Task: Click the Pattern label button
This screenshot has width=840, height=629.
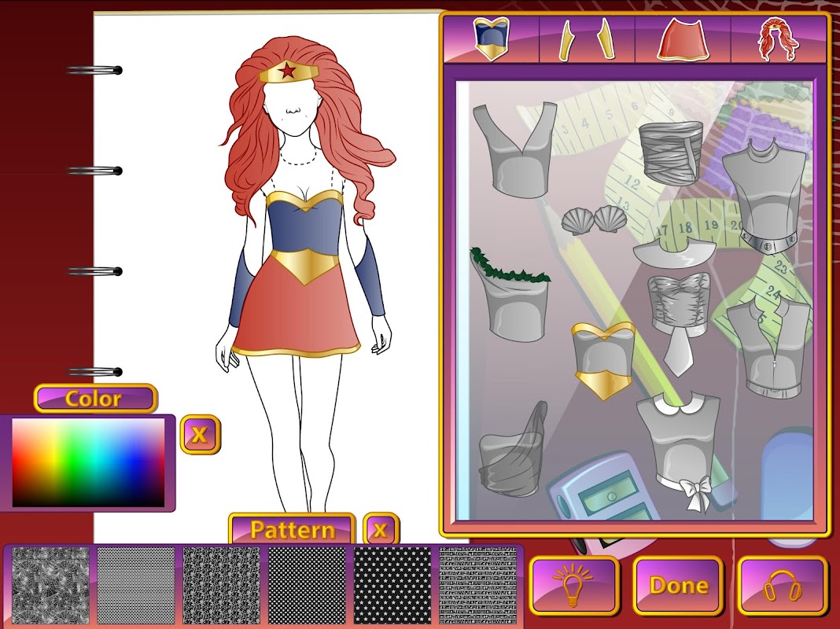Action: click(x=292, y=529)
